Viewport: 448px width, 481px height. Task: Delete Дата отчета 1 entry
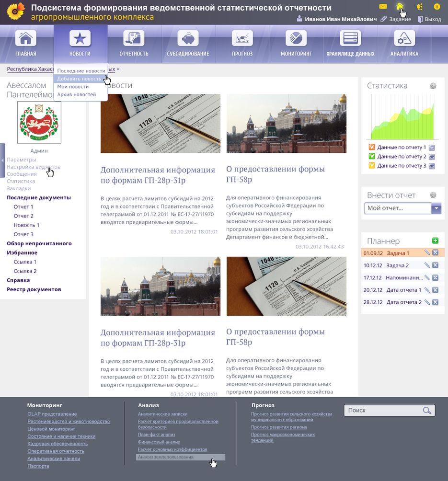coord(435,290)
